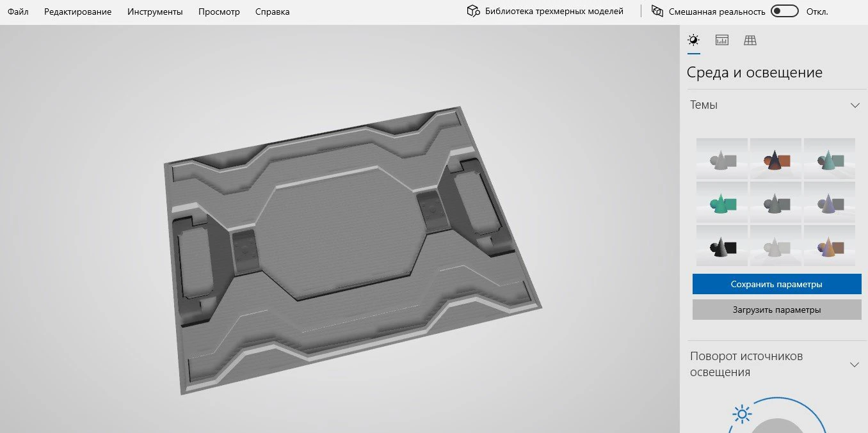Viewport: 868px width, 433px height.
Task: Open the Инструменты menu
Action: [x=155, y=12]
